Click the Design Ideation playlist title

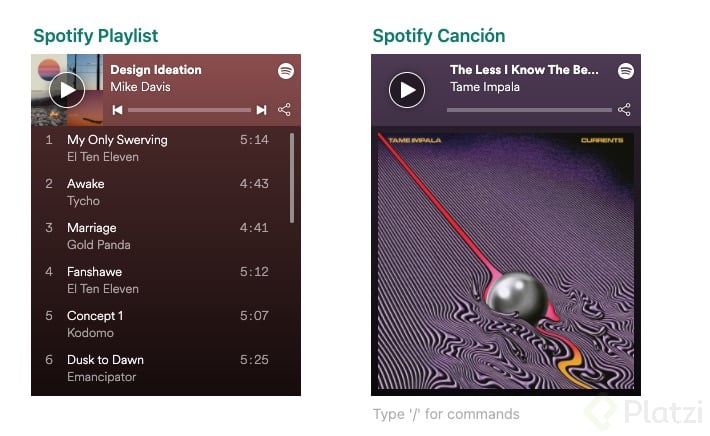156,70
